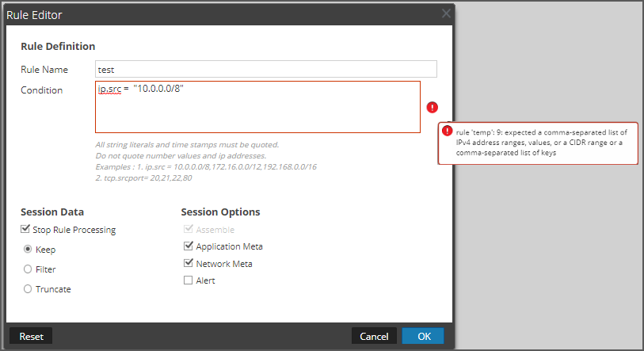Screen dimensions: 644x351
Task: Click the Rule Definition heading
Action: tap(58, 46)
